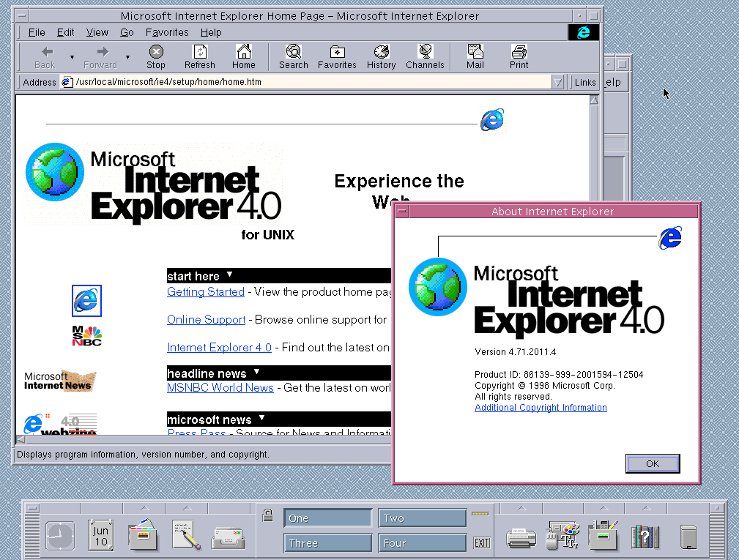Click the horizontal scrollbar left arrow
Screen dimensions: 739x560
click(21, 440)
